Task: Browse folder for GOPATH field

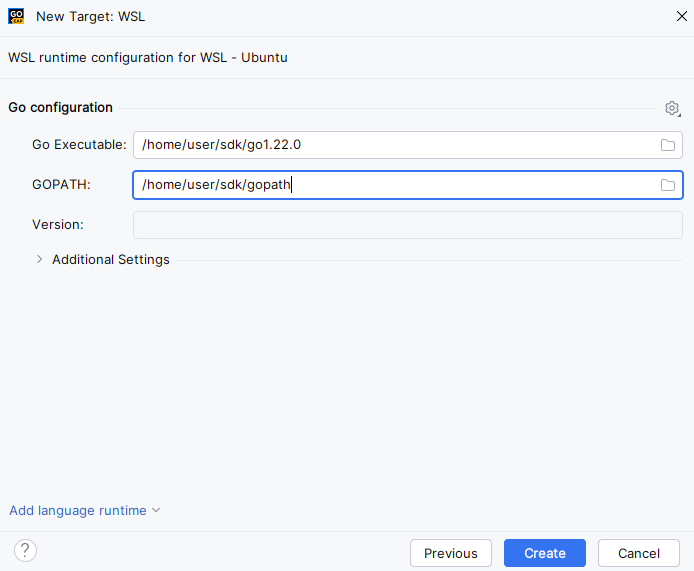Action: 668,185
